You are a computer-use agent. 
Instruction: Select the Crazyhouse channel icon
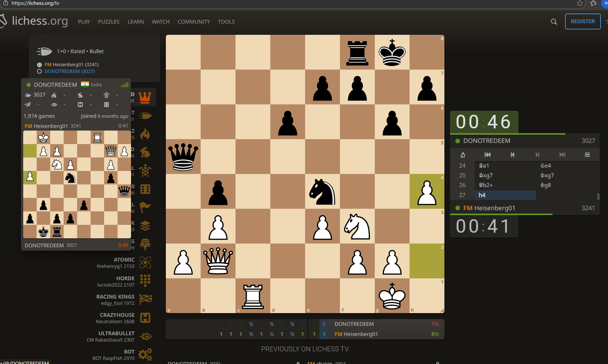145,318
